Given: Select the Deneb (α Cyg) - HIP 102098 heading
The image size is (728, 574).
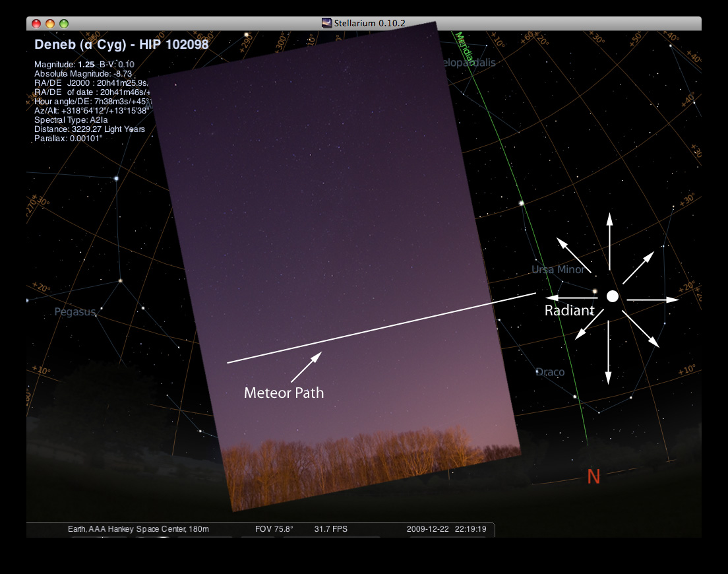Looking at the screenshot, I should 121,44.
